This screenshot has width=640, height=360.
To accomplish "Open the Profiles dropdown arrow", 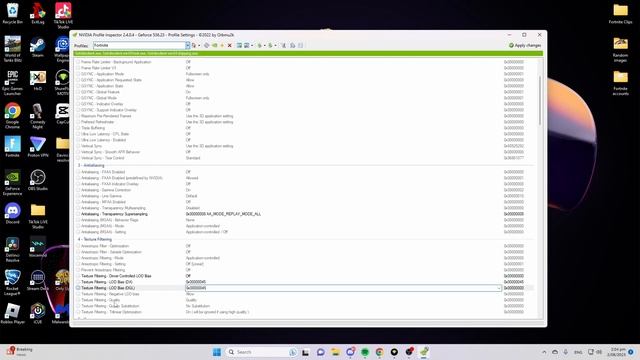I will (x=187, y=45).
